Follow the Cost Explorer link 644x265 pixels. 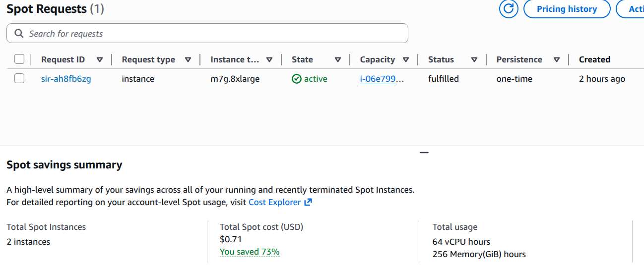(x=274, y=202)
